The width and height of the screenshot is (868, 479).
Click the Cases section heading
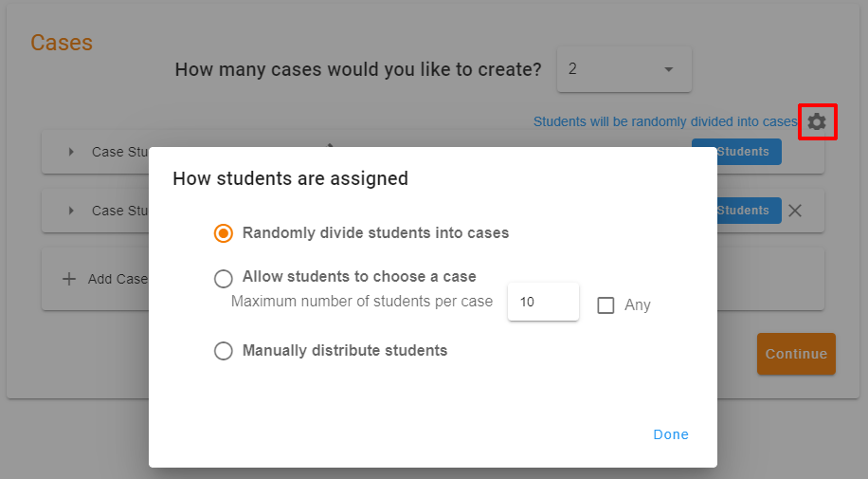(62, 43)
